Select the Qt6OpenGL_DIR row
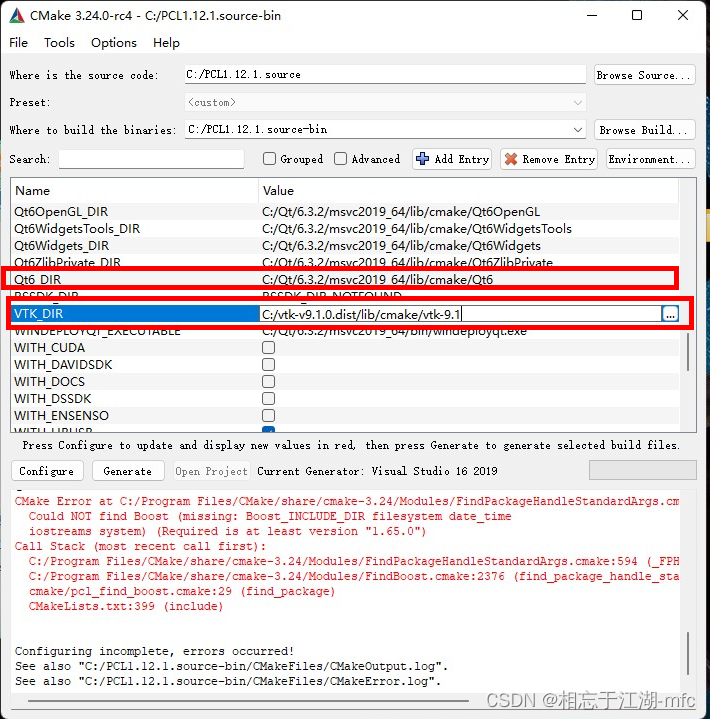This screenshot has width=710, height=719. [345, 211]
